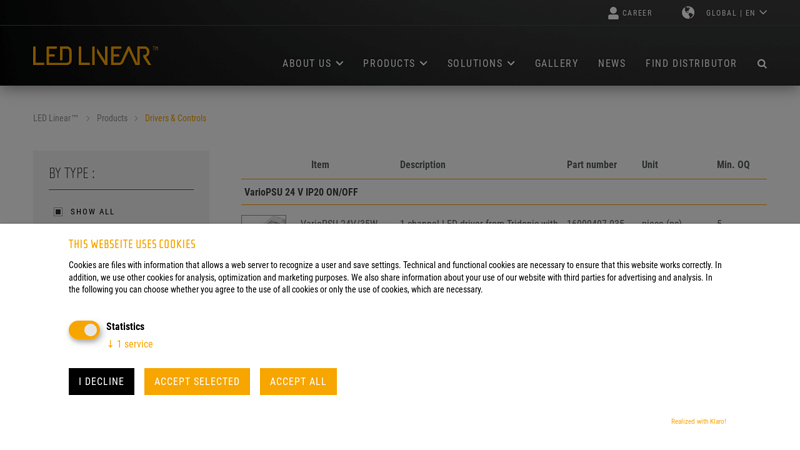This screenshot has height=450, width=800.
Task: Click the LED Linear logo
Action: (x=95, y=56)
